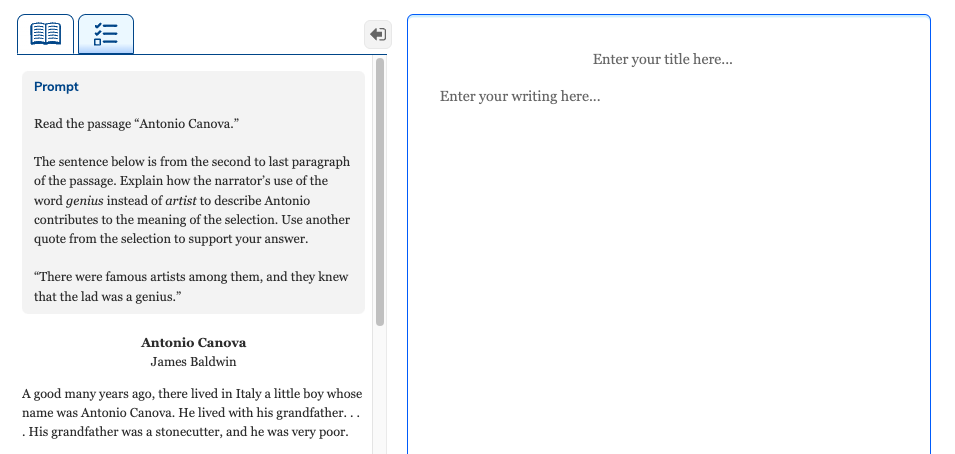Switch to the checklist tab
The height and width of the screenshot is (454, 955).
pyautogui.click(x=106, y=34)
